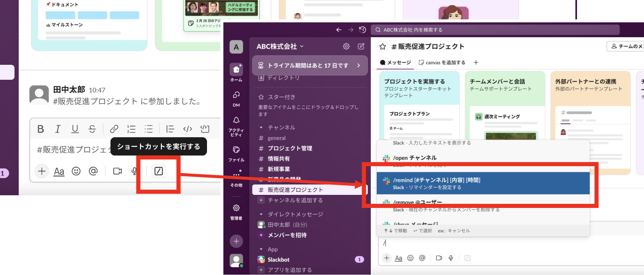Open emoji picker in the right Slack composer

(410, 258)
